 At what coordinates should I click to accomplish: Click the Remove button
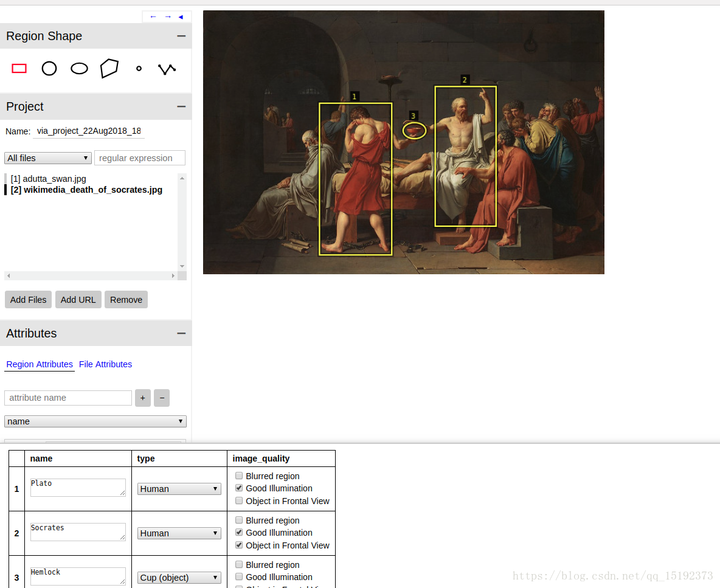[x=126, y=300]
